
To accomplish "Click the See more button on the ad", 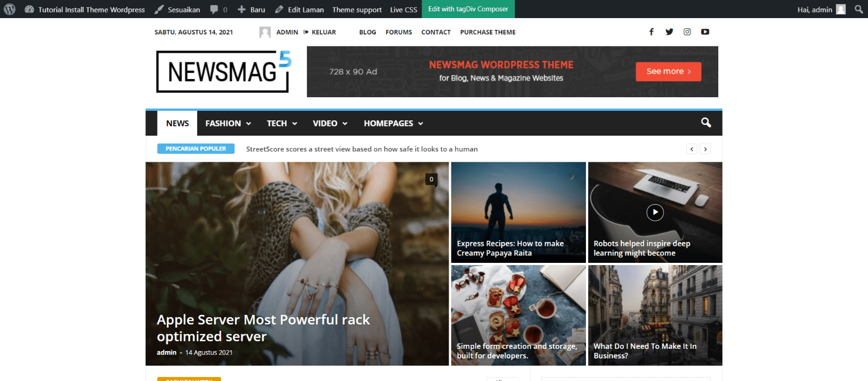I will [669, 71].
